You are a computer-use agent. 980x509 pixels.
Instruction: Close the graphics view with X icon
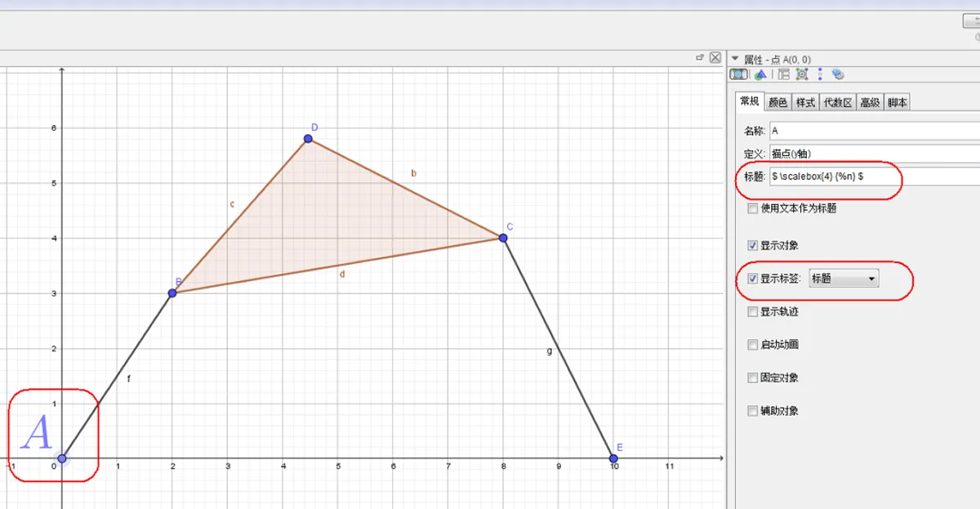(715, 58)
